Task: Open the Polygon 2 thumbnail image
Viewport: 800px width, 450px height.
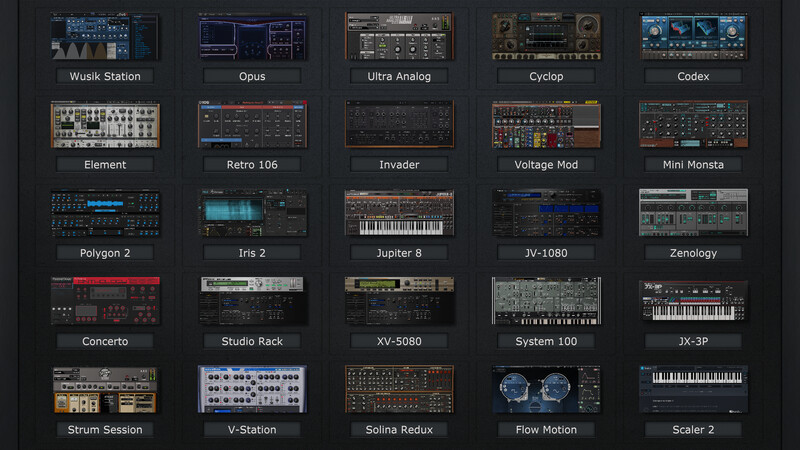Action: pyautogui.click(x=105, y=213)
